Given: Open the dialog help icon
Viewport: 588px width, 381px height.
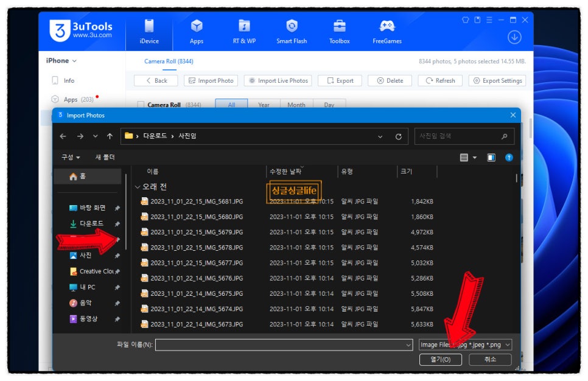Looking at the screenshot, I should coord(509,158).
